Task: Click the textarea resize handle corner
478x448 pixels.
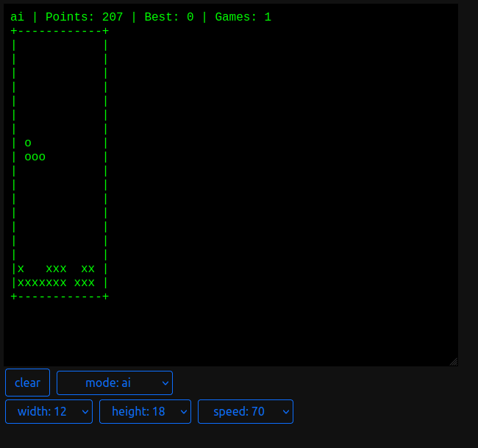Action: [453, 361]
